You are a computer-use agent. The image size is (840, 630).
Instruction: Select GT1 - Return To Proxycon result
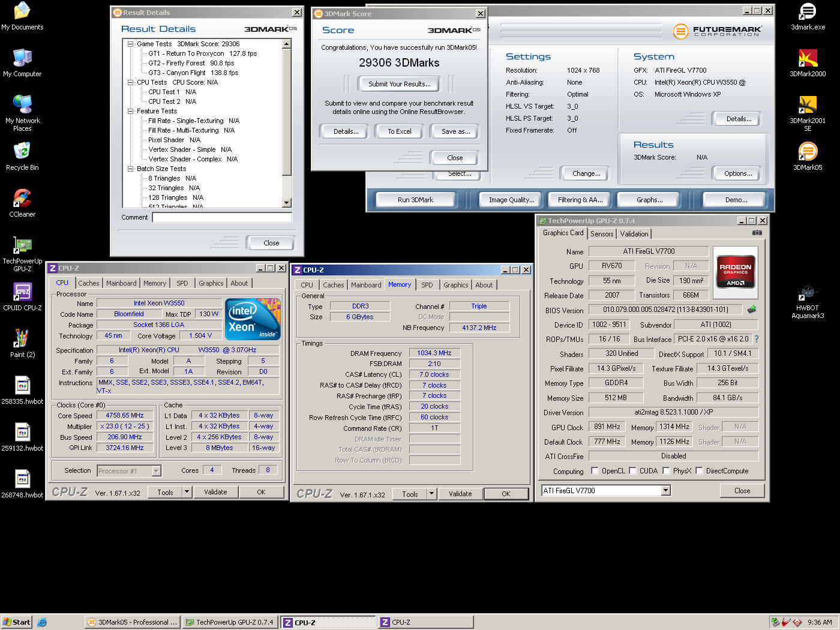tap(203, 53)
